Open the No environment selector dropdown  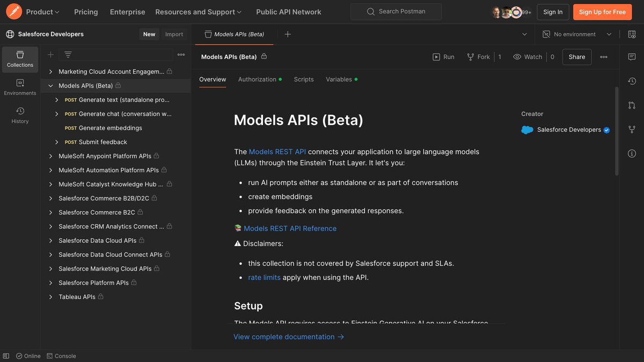(x=577, y=34)
